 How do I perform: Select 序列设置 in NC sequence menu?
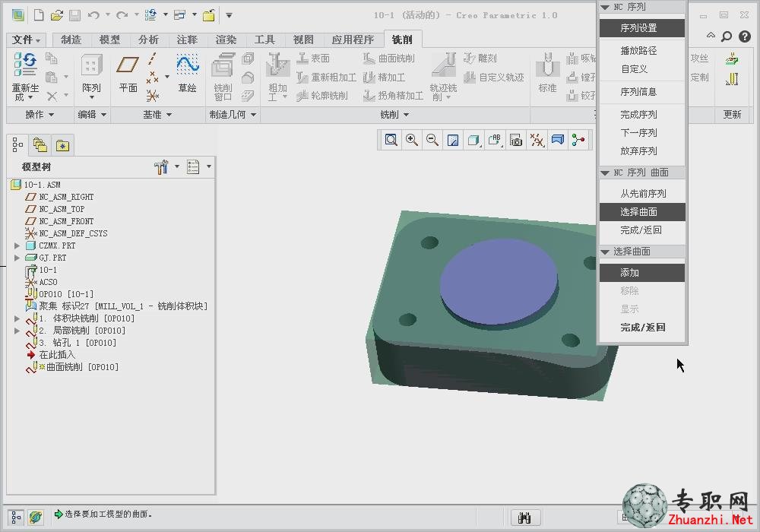click(x=642, y=28)
